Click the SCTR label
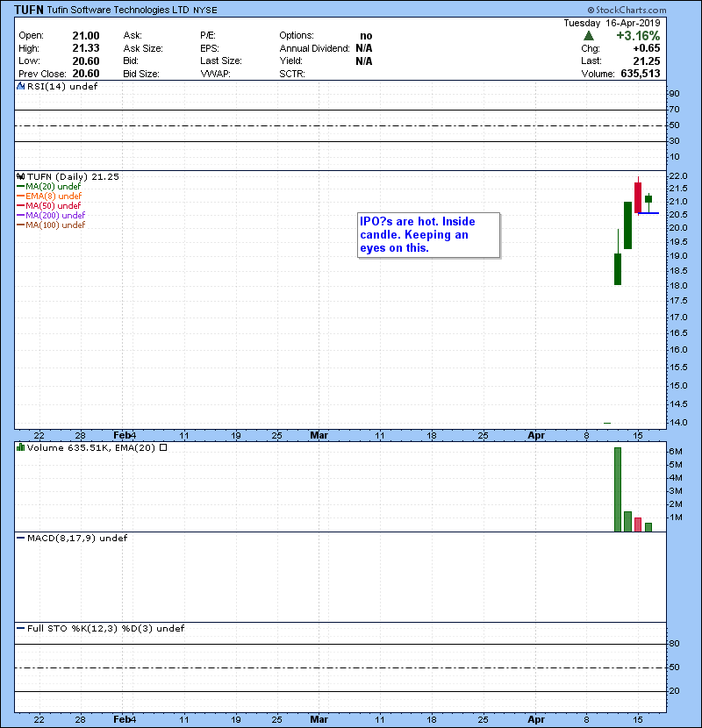702x728 pixels. [x=292, y=74]
